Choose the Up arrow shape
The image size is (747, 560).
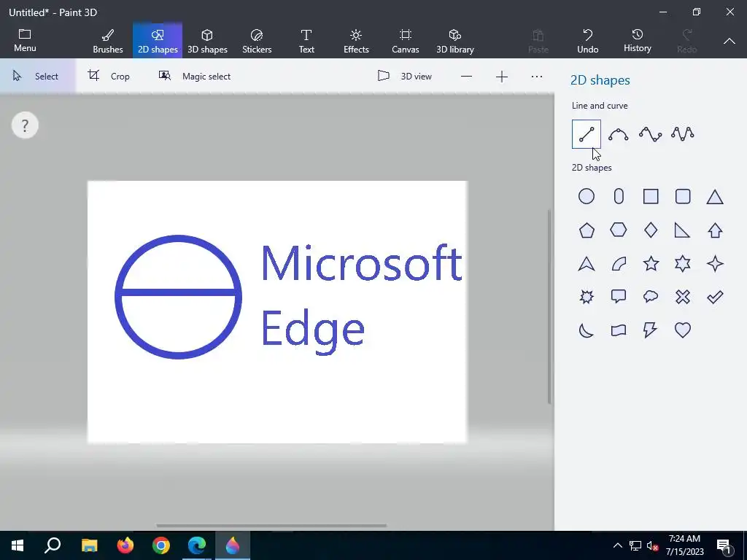click(x=715, y=230)
